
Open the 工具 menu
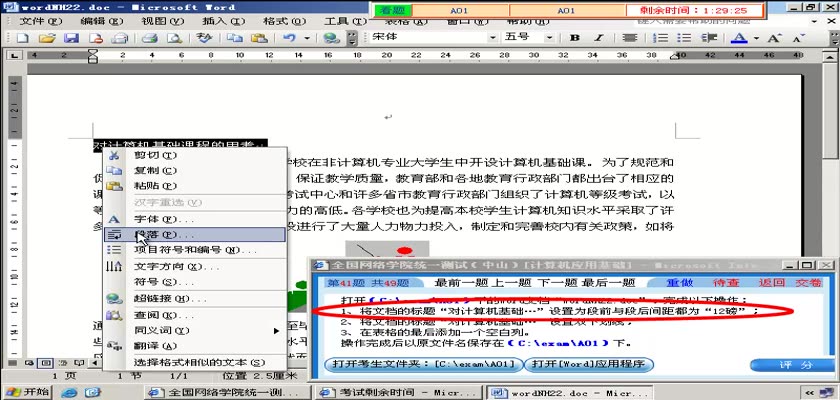(346, 21)
